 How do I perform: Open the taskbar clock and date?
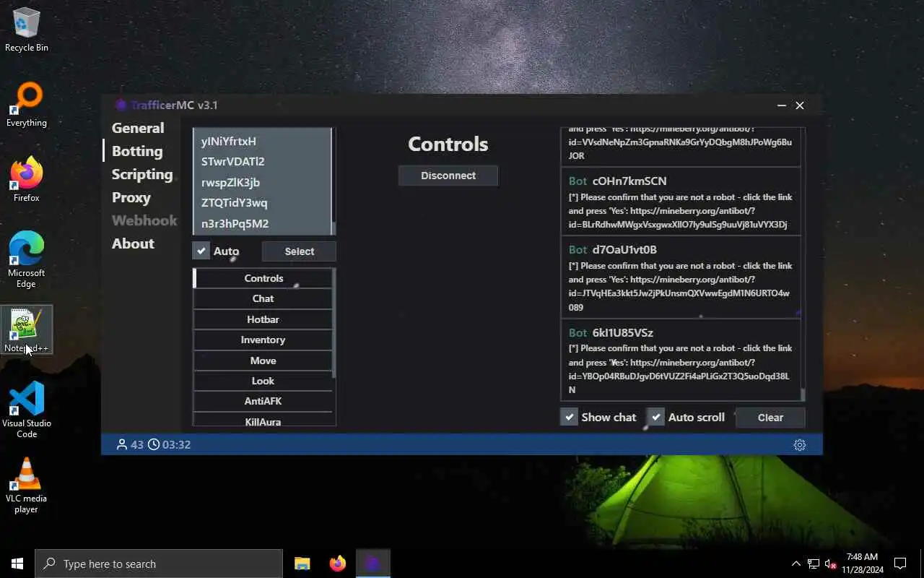pyautogui.click(x=862, y=564)
